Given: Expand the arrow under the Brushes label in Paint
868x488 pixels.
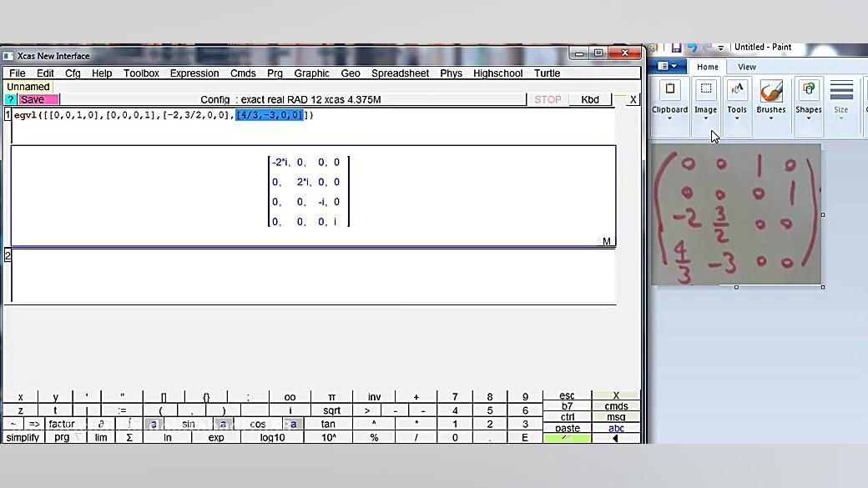Looking at the screenshot, I should (x=771, y=118).
